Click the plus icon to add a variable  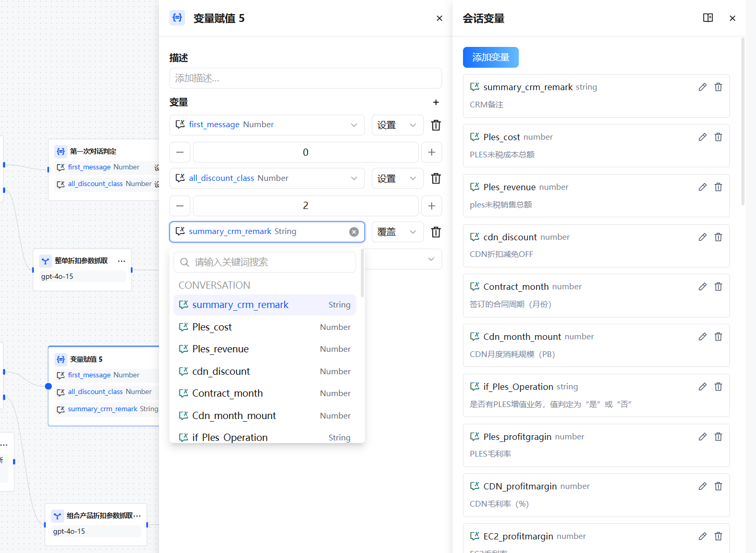coord(436,103)
